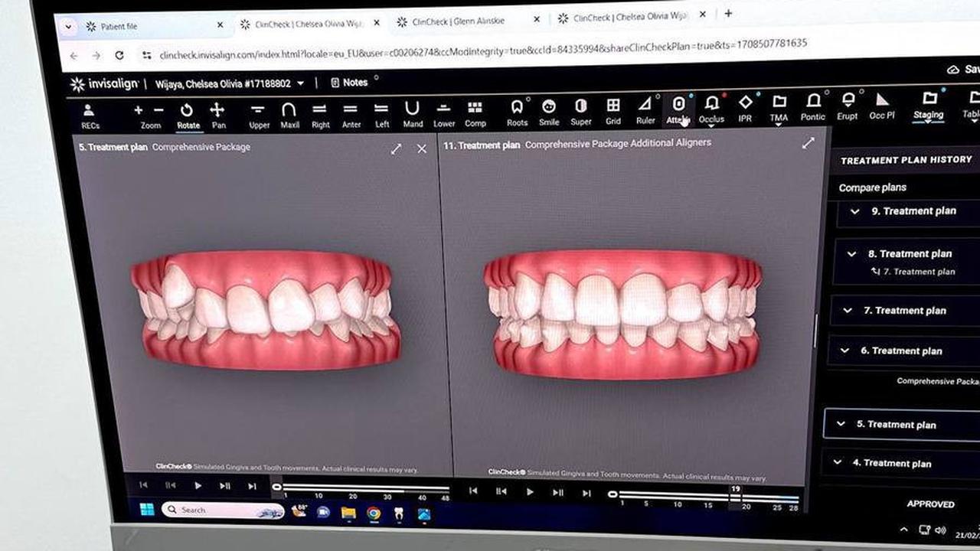Play the left plan animation
The height and width of the screenshot is (551, 980).
click(x=198, y=485)
